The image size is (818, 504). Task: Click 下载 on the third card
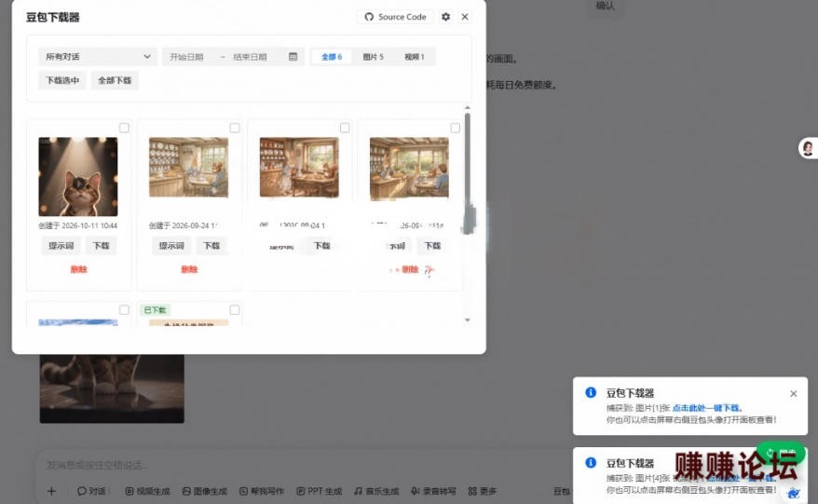pyautogui.click(x=321, y=245)
